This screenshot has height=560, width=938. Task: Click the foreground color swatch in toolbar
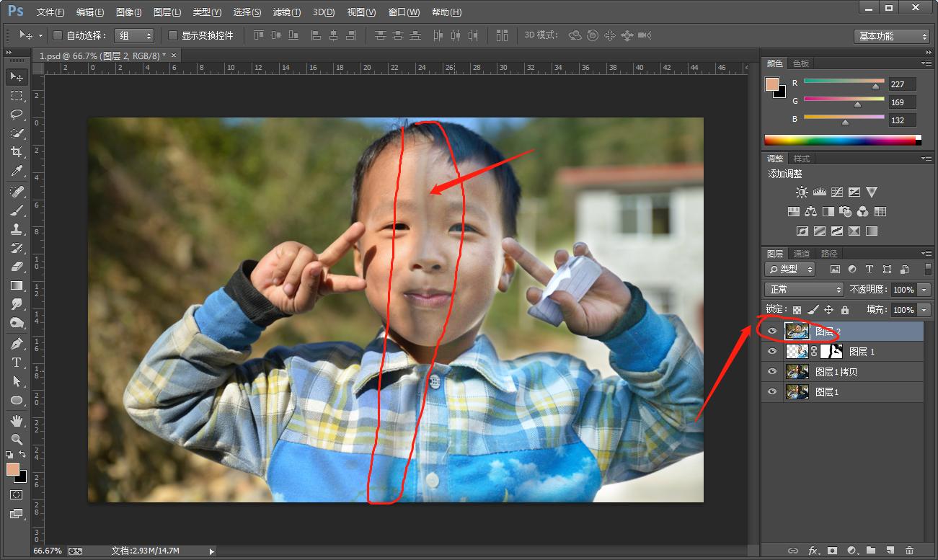pyautogui.click(x=13, y=469)
